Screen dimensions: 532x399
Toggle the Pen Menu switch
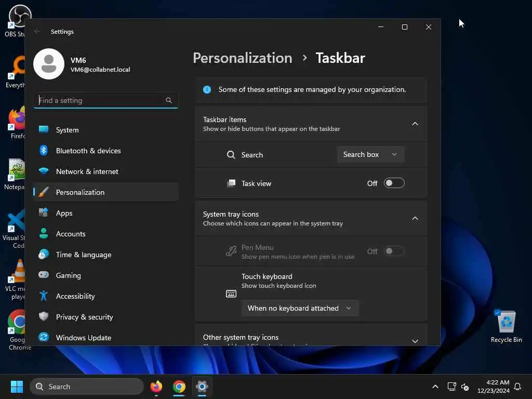(394, 251)
